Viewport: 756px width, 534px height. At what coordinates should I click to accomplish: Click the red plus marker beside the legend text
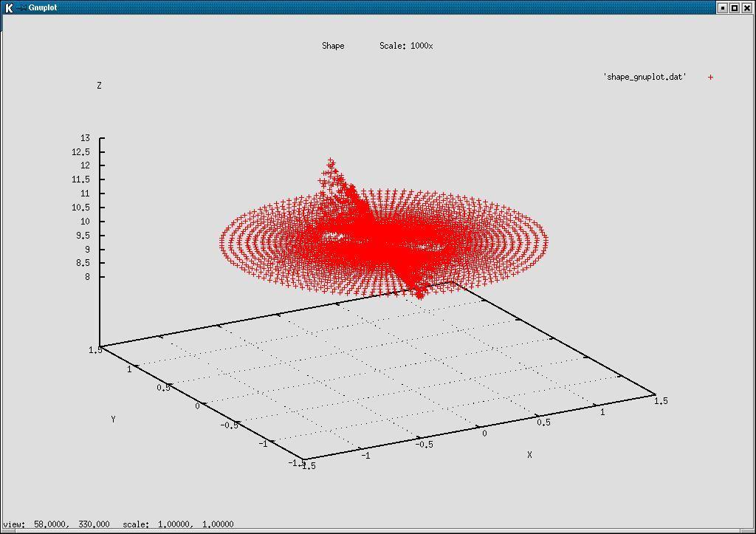[x=709, y=76]
